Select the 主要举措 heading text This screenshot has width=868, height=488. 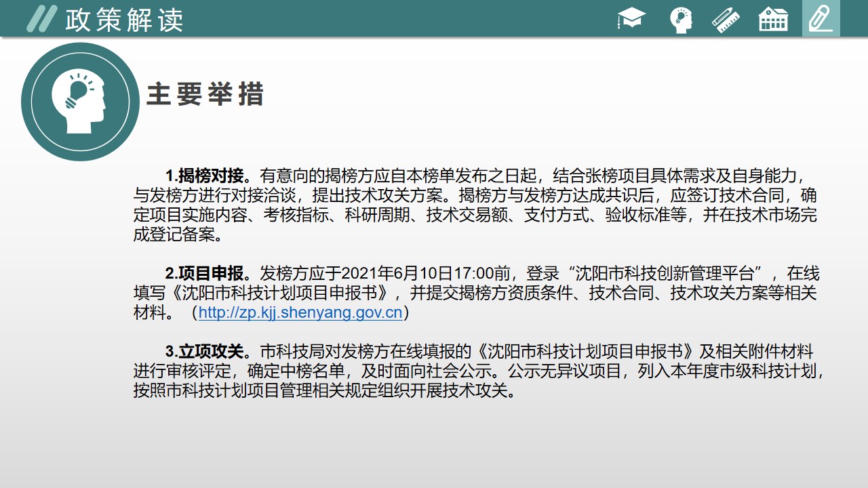pyautogui.click(x=205, y=95)
